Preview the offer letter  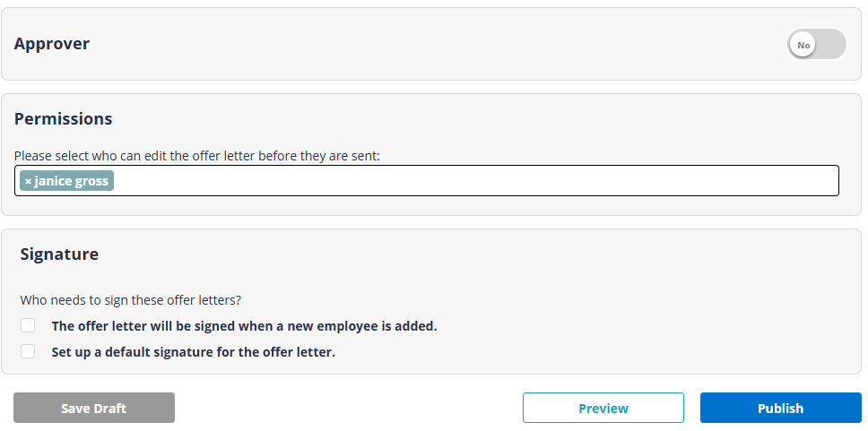click(603, 408)
